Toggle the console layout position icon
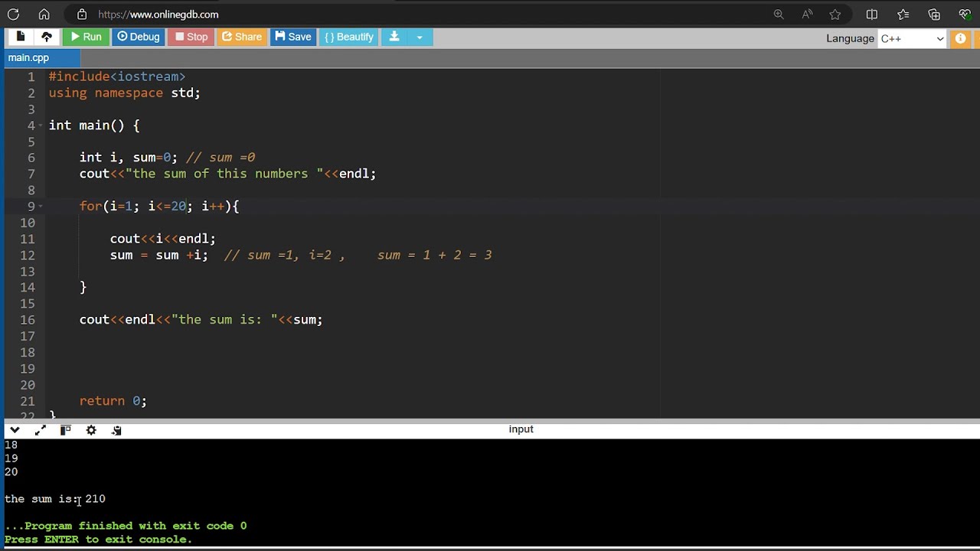The image size is (980, 551). [65, 430]
